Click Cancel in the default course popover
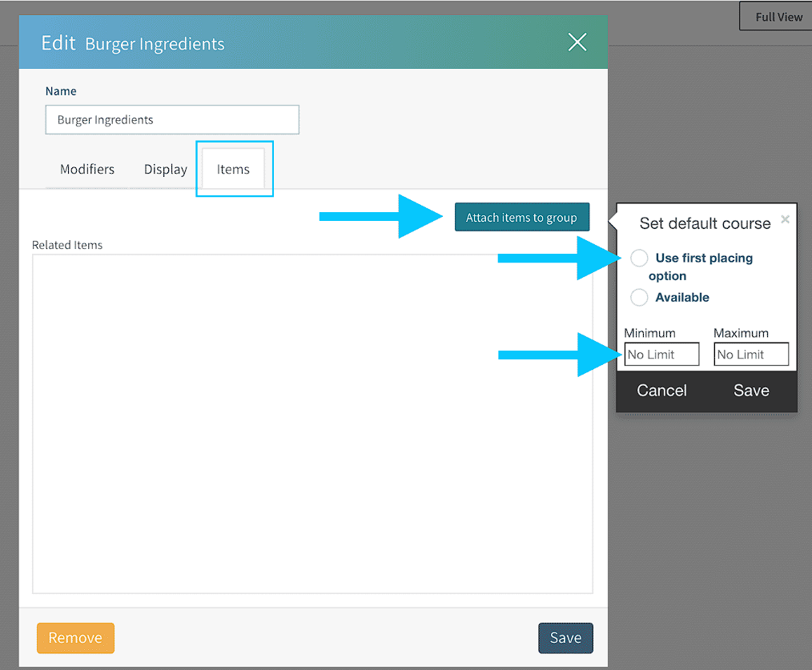 pyautogui.click(x=661, y=391)
